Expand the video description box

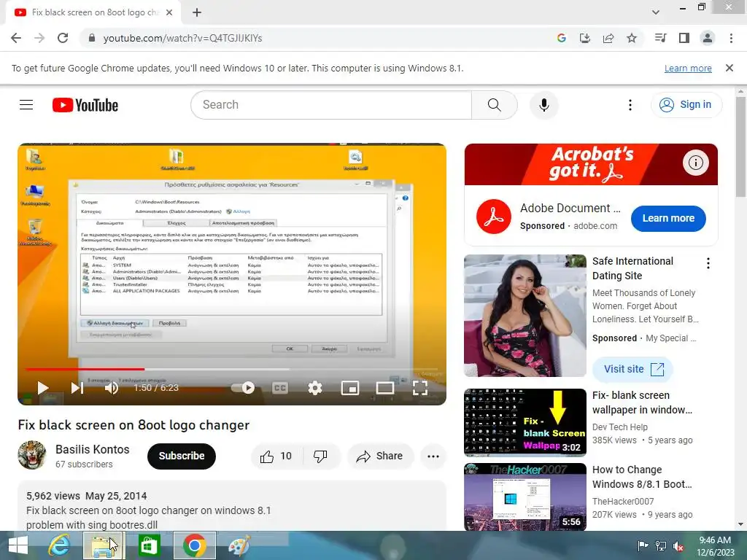[x=232, y=506]
